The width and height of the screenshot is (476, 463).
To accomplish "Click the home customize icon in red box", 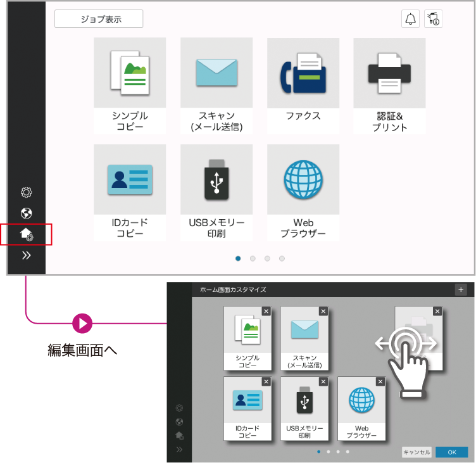I will (27, 234).
